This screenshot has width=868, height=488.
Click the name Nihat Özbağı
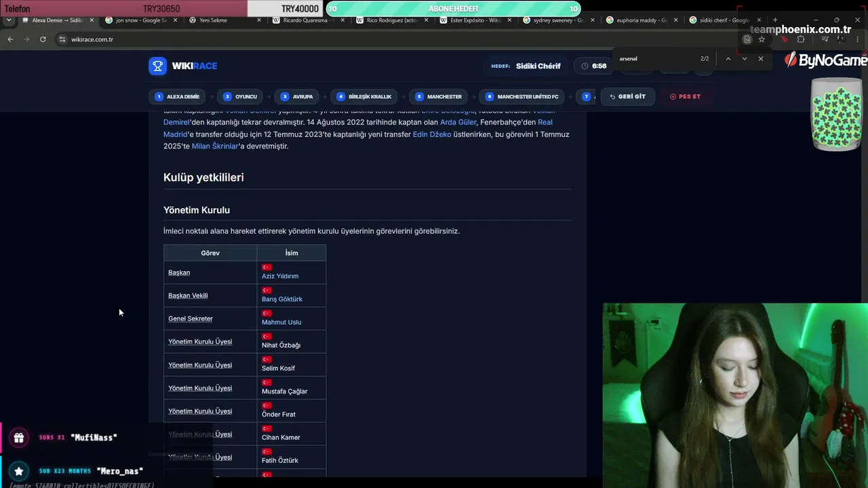[281, 345]
